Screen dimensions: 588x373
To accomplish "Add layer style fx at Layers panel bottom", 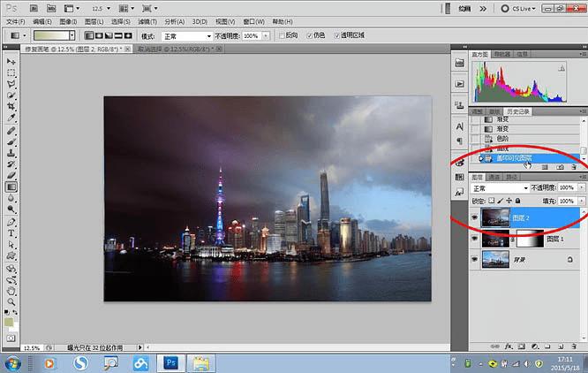I will tap(509, 346).
